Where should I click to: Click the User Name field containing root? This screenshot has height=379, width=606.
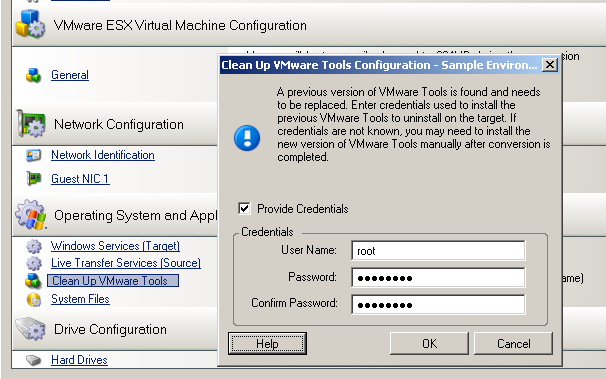pos(438,251)
